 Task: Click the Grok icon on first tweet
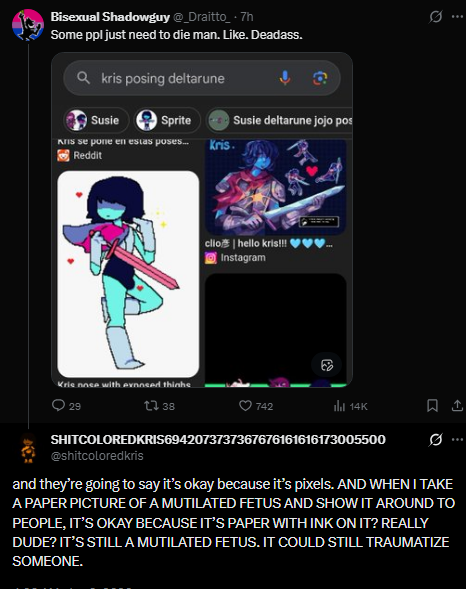436,17
